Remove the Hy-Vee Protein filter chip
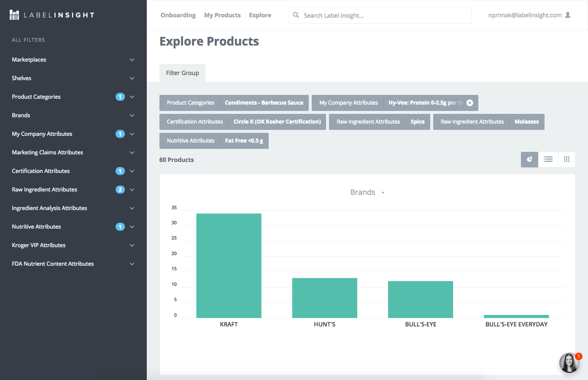This screenshot has width=588, height=380. [x=470, y=103]
